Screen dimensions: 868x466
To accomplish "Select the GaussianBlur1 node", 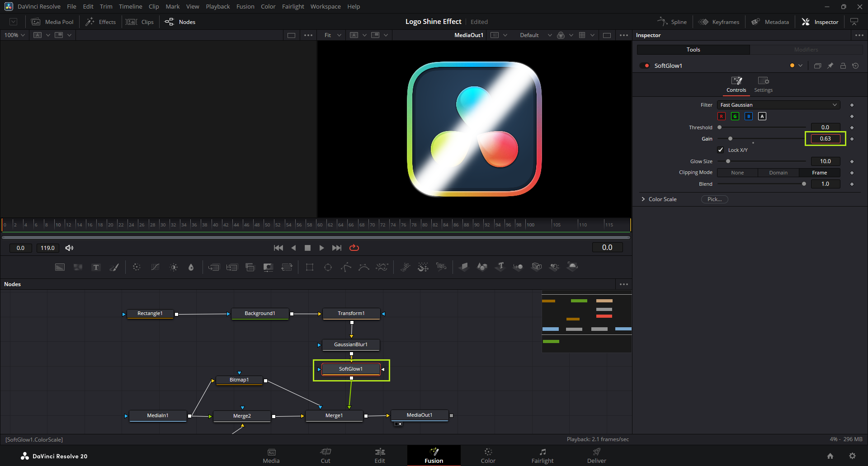I will [x=350, y=345].
